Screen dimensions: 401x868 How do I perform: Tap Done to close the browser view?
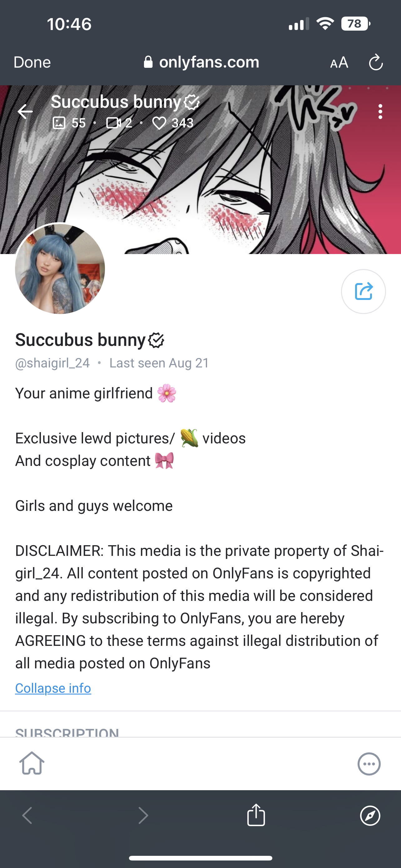point(32,62)
